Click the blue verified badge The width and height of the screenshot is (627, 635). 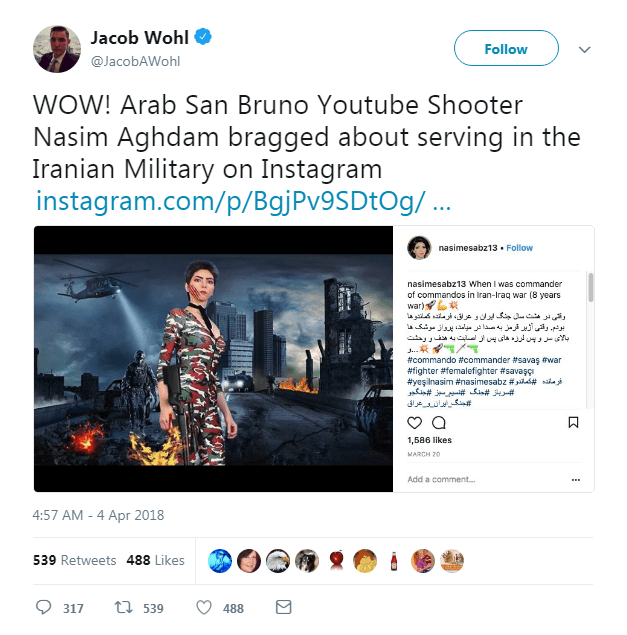pos(203,37)
